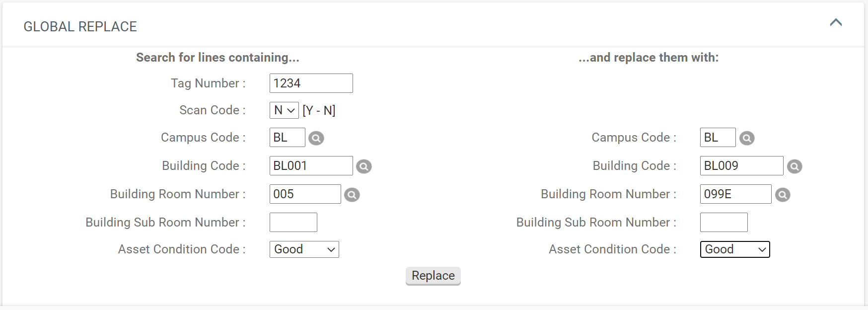The width and height of the screenshot is (868, 310).
Task: Collapse the Global Replace panel
Action: tap(836, 22)
